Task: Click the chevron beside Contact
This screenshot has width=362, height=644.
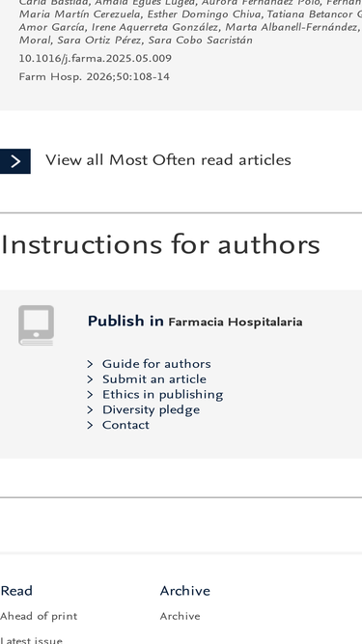Action: [x=91, y=425]
